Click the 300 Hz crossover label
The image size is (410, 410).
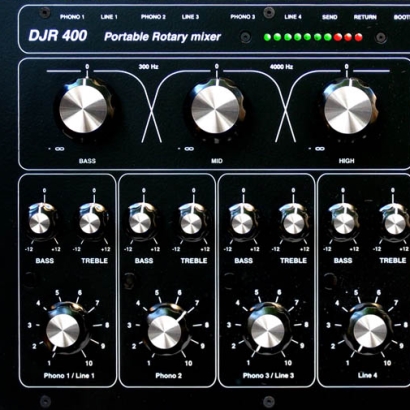coord(149,67)
